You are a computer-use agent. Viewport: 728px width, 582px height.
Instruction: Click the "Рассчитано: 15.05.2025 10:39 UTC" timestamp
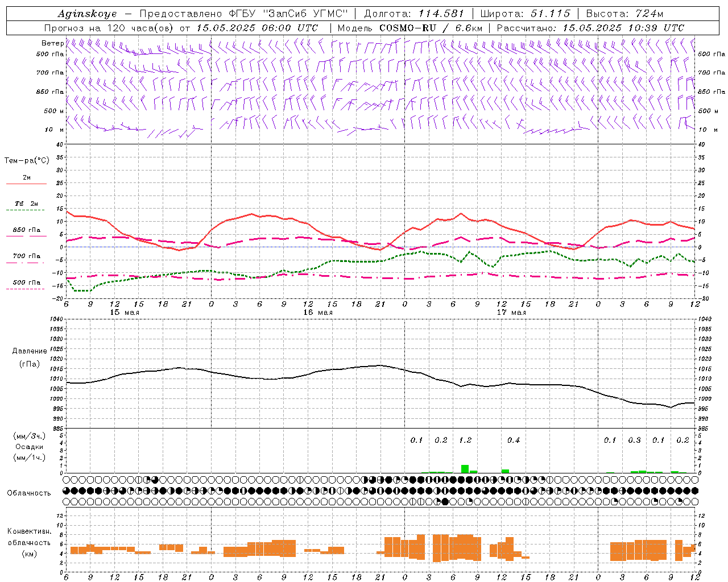pyautogui.click(x=590, y=28)
